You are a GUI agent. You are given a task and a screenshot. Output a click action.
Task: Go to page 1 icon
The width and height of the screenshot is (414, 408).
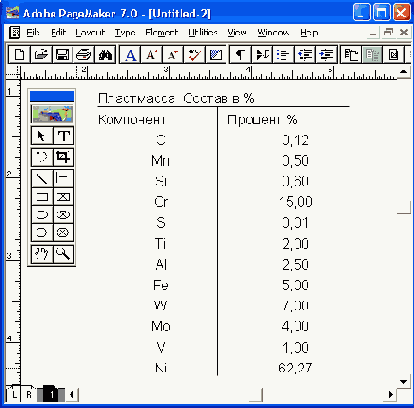(x=52, y=395)
